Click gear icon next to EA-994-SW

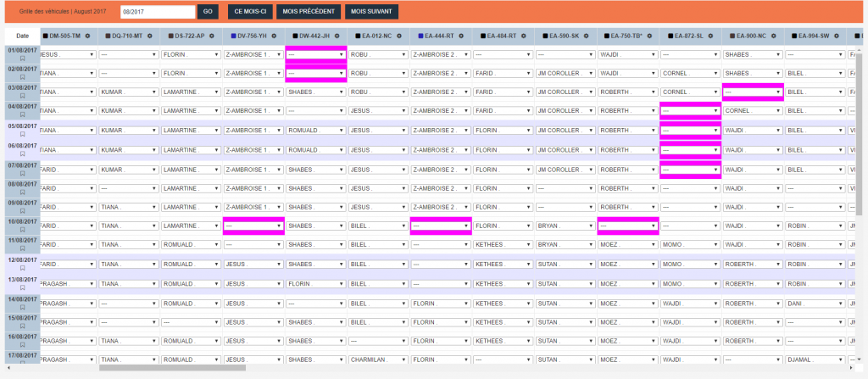coord(837,36)
